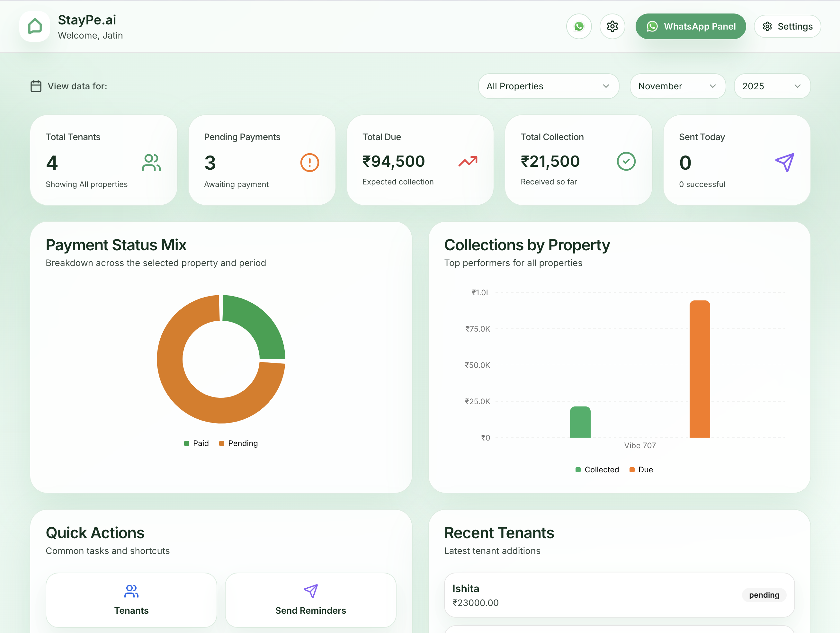Click the gear icon inside the Settings button
Image resolution: width=840 pixels, height=633 pixels.
pyautogui.click(x=767, y=26)
